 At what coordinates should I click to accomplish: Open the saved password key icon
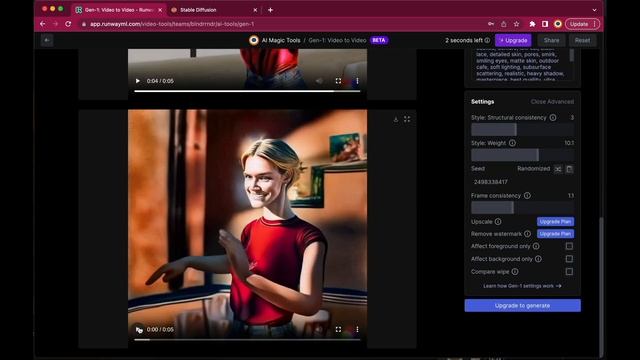pos(491,24)
